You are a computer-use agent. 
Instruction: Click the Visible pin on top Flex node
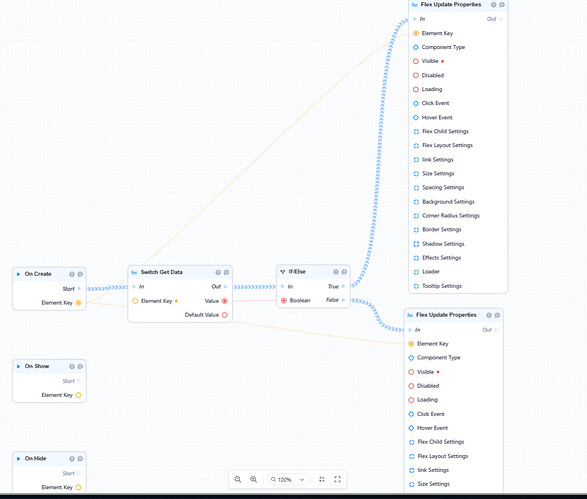(x=416, y=61)
